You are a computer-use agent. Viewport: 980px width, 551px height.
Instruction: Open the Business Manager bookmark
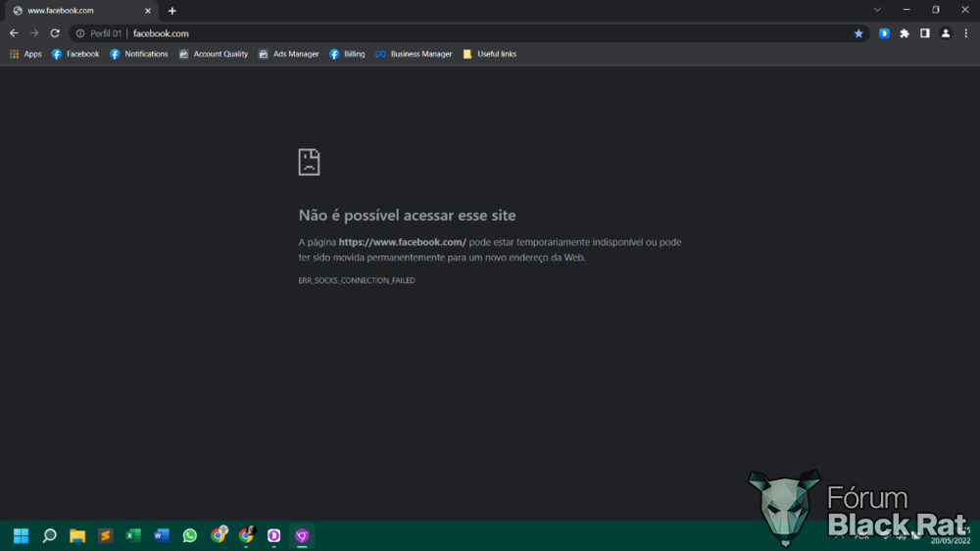tap(414, 54)
